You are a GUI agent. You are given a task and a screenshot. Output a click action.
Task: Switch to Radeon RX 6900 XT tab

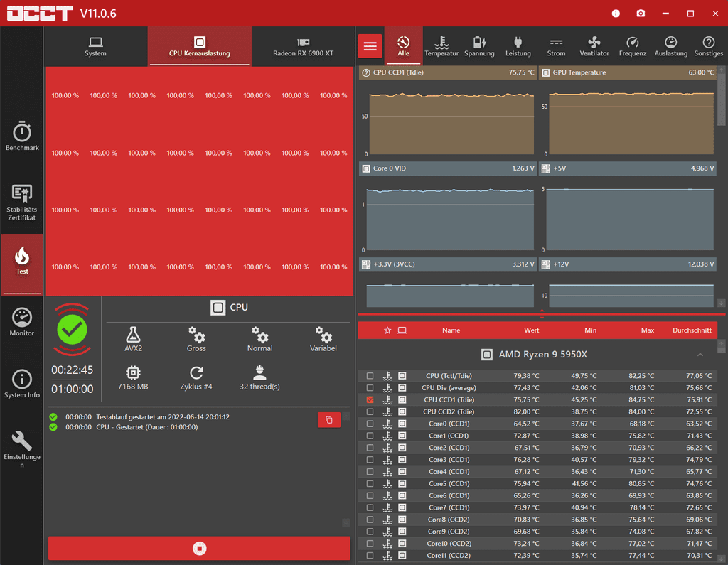tap(303, 46)
